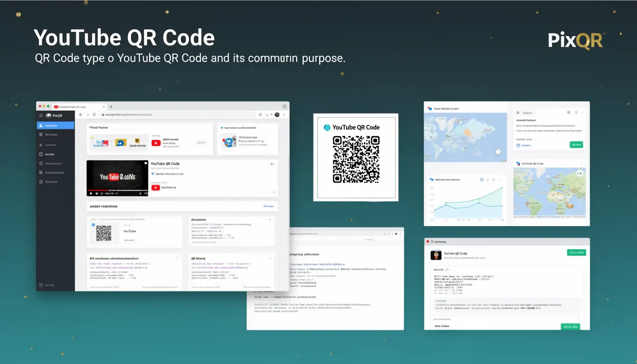Open the profile avatar in the browser toolbar
637x364 pixels.
coord(277,115)
